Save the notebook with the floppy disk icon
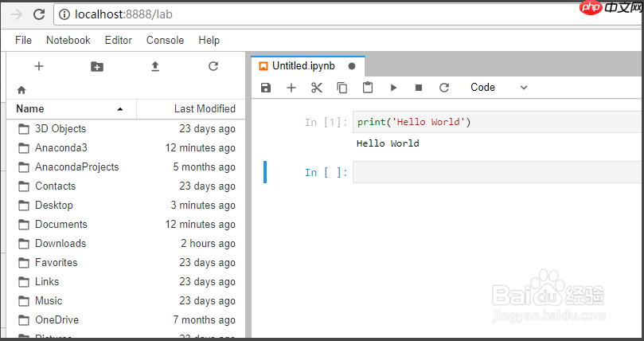The width and height of the screenshot is (644, 341). pyautogui.click(x=266, y=88)
